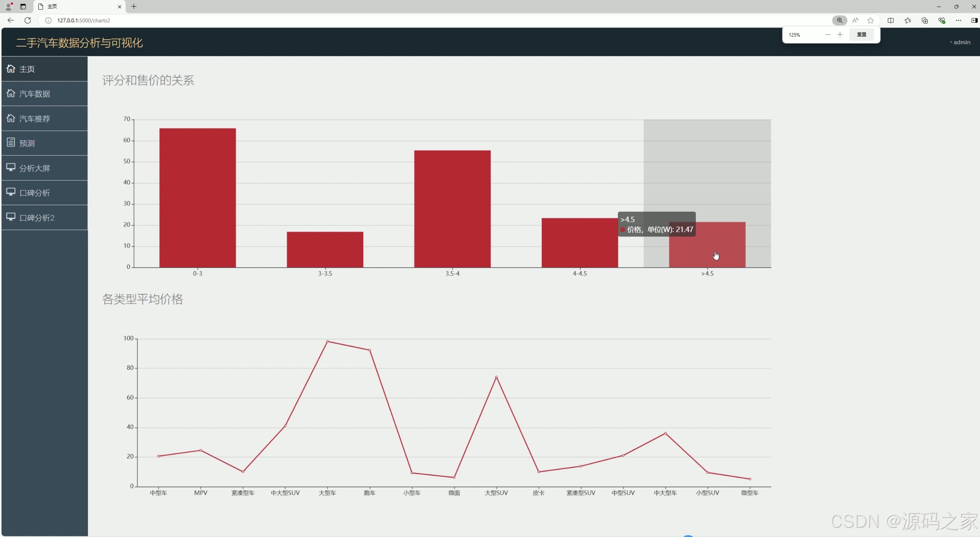
Task: Click the 0-3 rating bar in chart
Action: coord(197,198)
